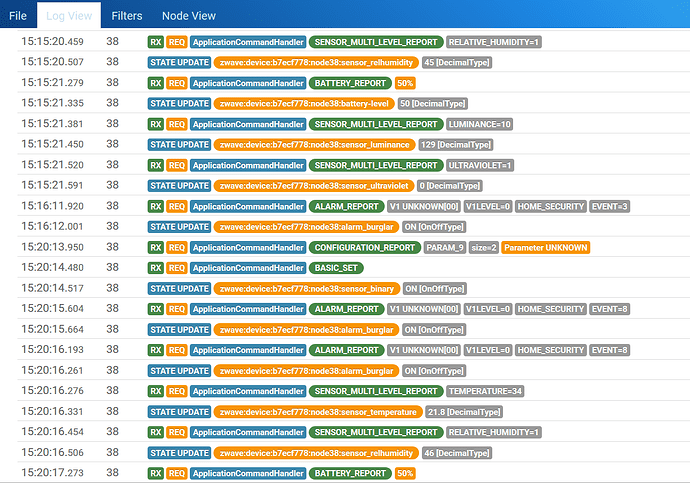690x483 pixels.
Task: Click the EVENT=3 tag
Action: pyautogui.click(x=609, y=206)
